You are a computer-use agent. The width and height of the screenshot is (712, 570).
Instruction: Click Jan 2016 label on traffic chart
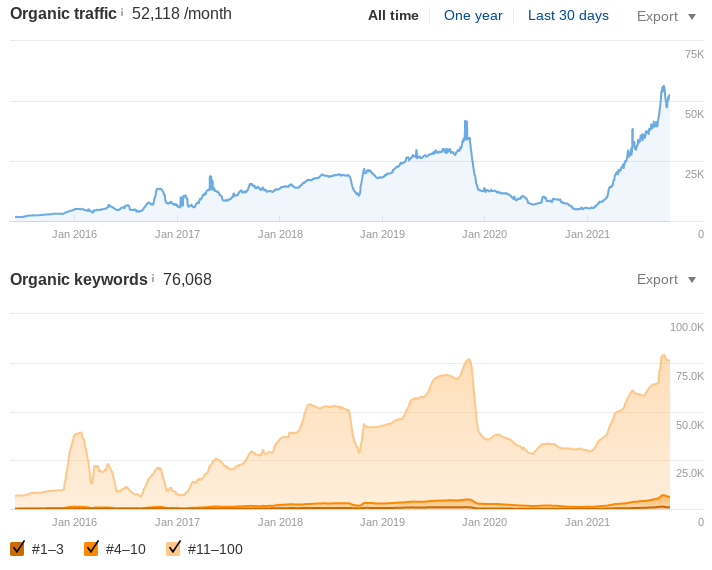pyautogui.click(x=74, y=234)
